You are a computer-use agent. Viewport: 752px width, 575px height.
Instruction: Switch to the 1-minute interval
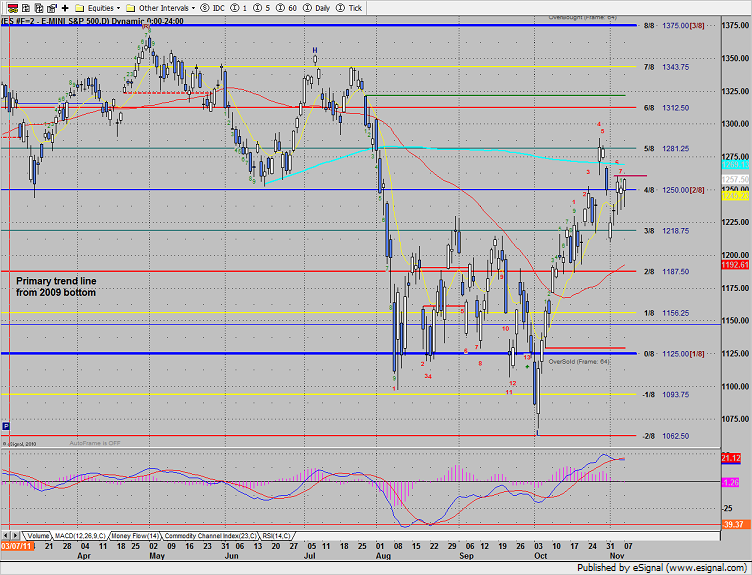pos(239,8)
